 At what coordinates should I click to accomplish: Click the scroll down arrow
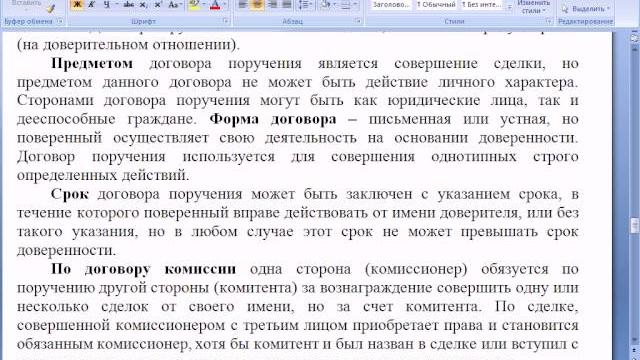pyautogui.click(x=635, y=339)
